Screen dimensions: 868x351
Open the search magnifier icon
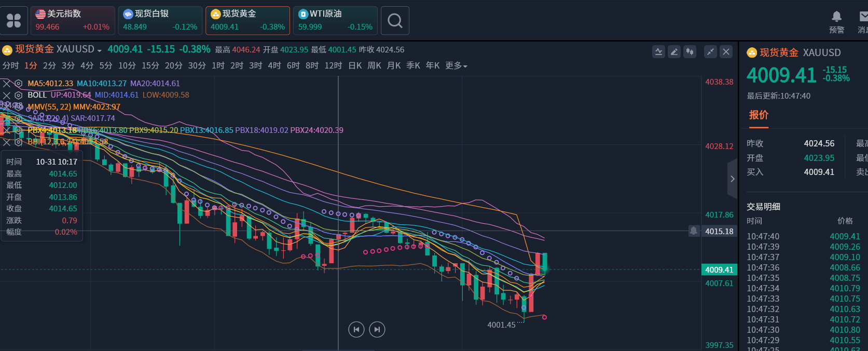point(395,21)
